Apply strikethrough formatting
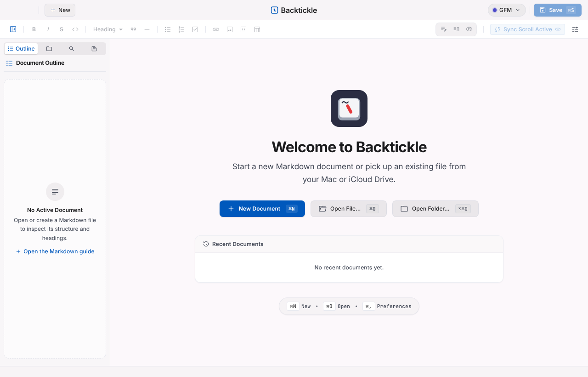This screenshot has width=588, height=377. click(x=62, y=29)
